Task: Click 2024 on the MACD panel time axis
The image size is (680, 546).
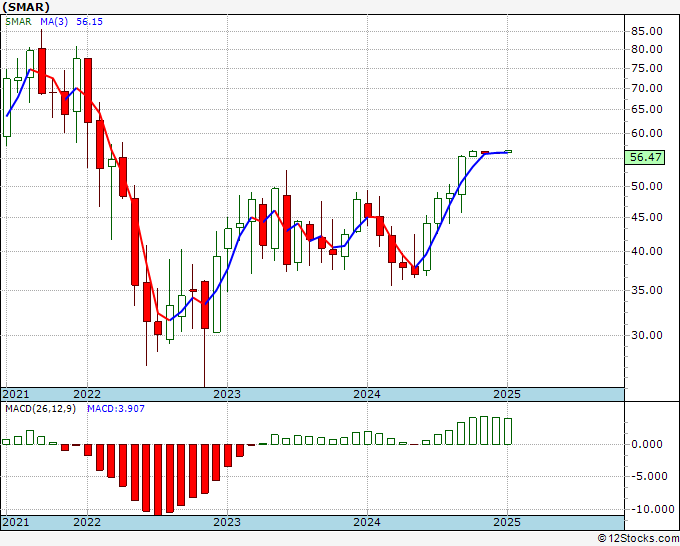Action: 367,522
